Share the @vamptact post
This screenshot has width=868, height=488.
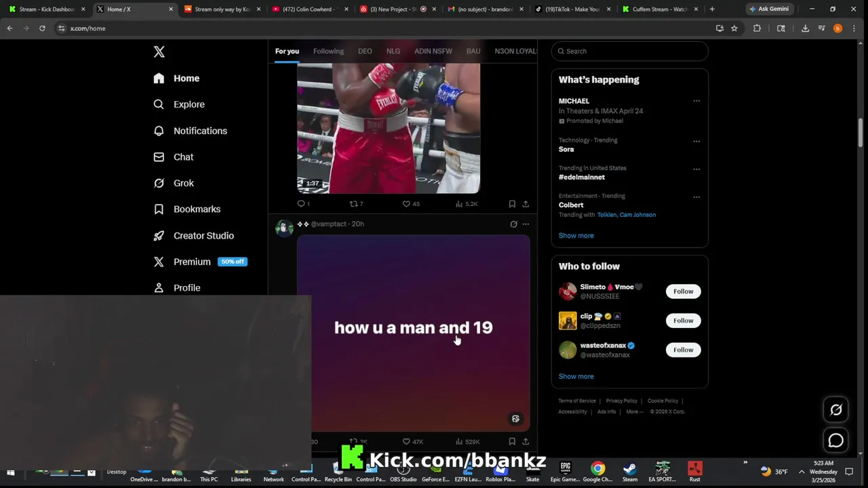[526, 441]
